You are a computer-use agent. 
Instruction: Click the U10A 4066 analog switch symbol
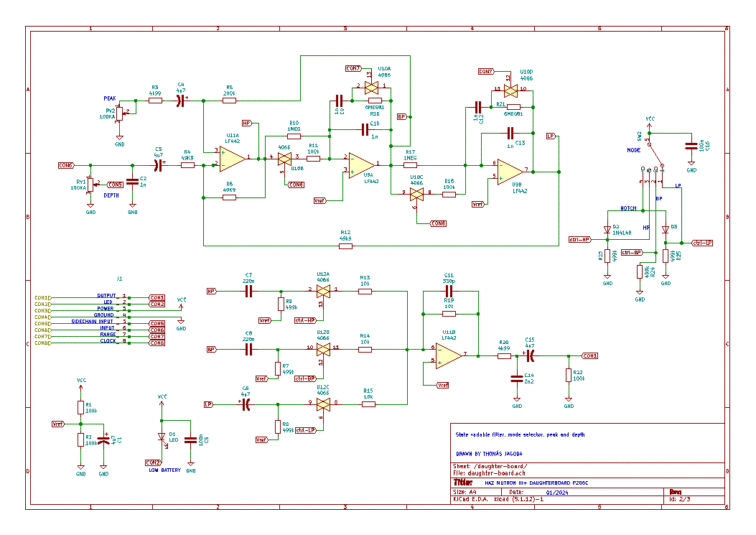coord(371,88)
